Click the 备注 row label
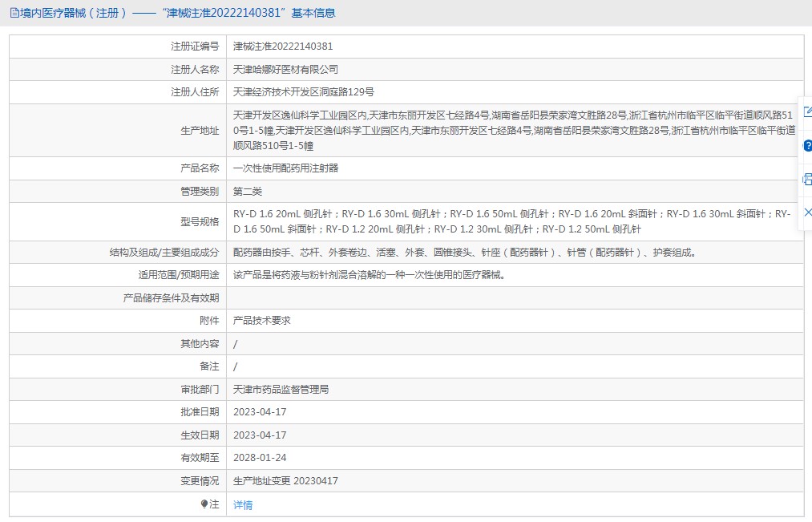Image resolution: width=812 pixels, height=522 pixels. (x=209, y=366)
